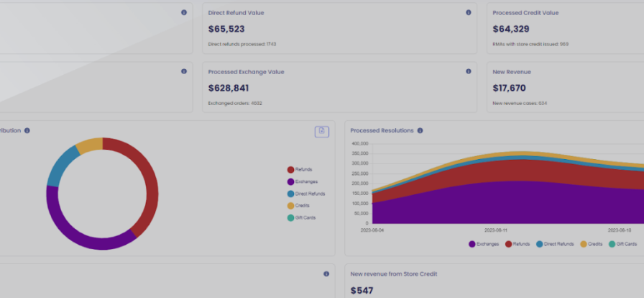644x298 pixels.
Task: Click the Gift Cards swatch in Processed Resolutions legend
Action: (x=612, y=244)
